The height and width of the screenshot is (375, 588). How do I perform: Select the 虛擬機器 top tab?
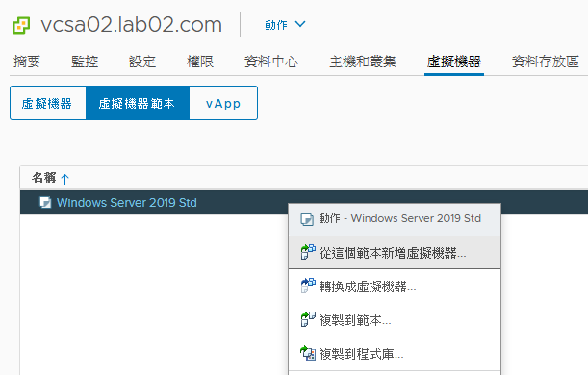[453, 62]
